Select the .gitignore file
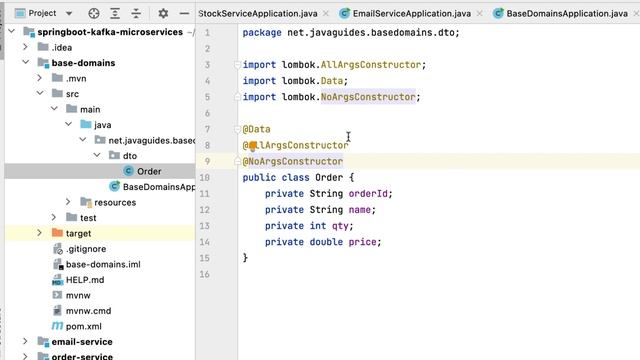Image resolution: width=640 pixels, height=360 pixels. (86, 249)
